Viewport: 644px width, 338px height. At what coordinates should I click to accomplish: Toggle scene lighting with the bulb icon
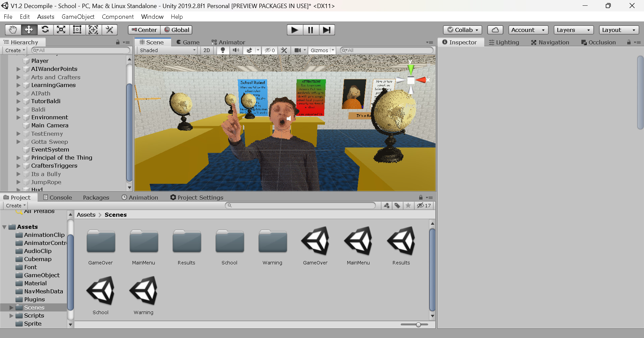(222, 50)
